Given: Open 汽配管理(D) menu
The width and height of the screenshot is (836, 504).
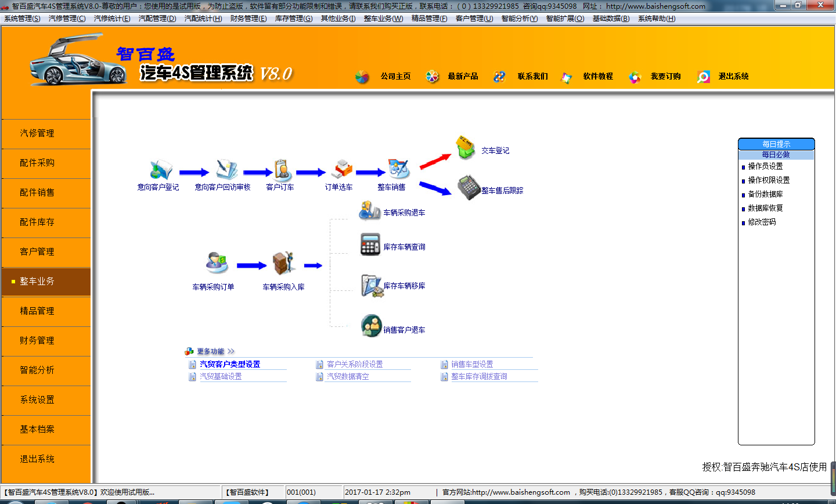Looking at the screenshot, I should click(157, 19).
